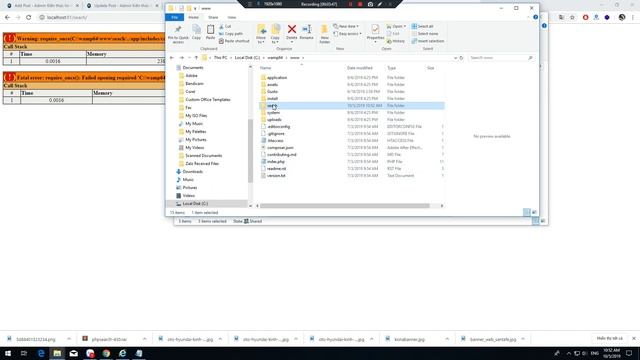Open Mail app from taskbar
This screenshot has height=360, width=640.
pyautogui.click(x=73, y=353)
